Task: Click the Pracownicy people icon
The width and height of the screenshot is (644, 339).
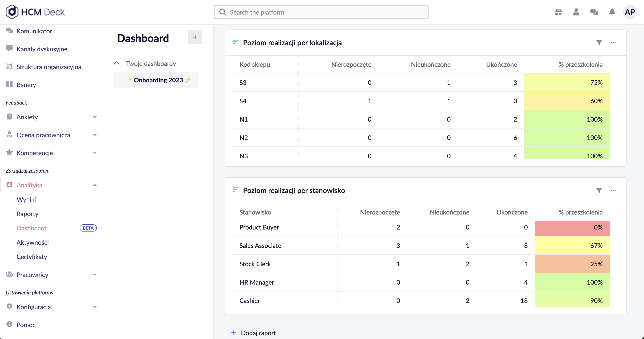Action: [x=9, y=274]
